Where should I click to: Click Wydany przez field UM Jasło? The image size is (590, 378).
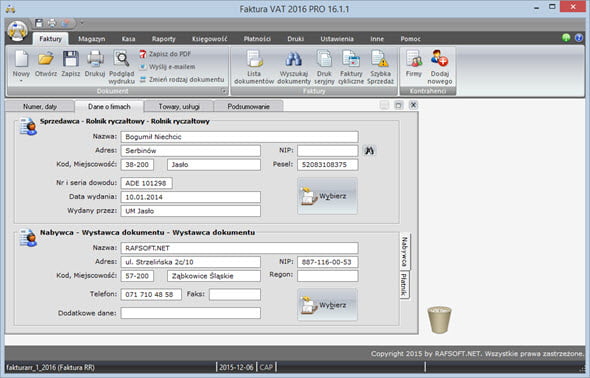pos(190,211)
